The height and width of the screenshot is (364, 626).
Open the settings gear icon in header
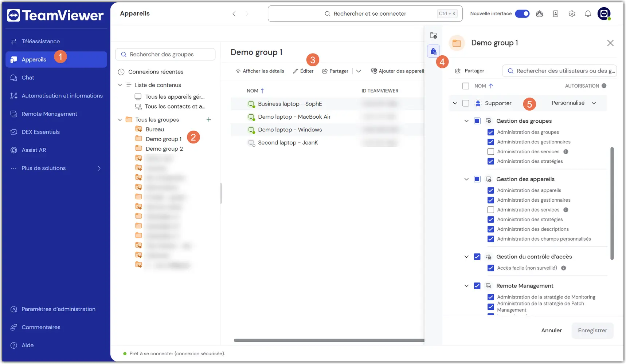(572, 14)
